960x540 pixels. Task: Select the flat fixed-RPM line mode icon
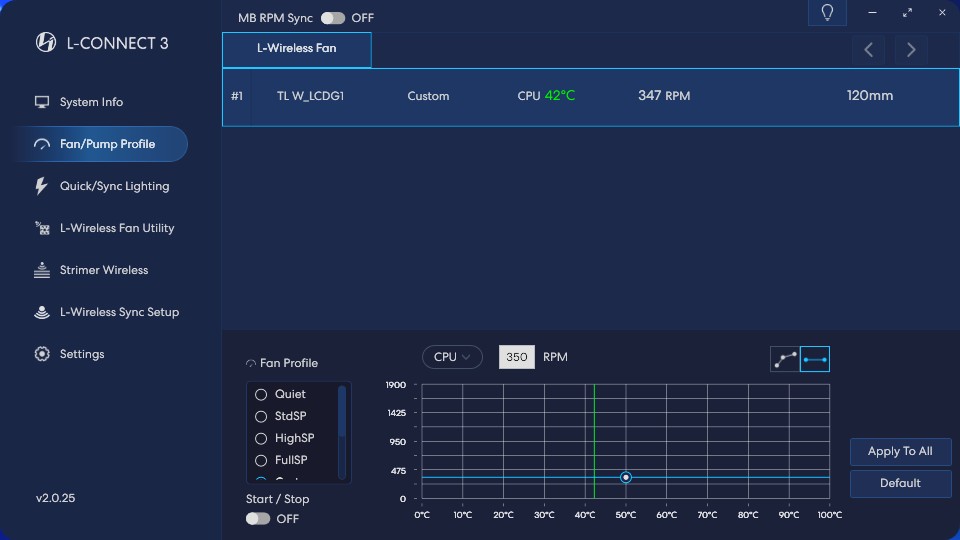click(x=815, y=359)
